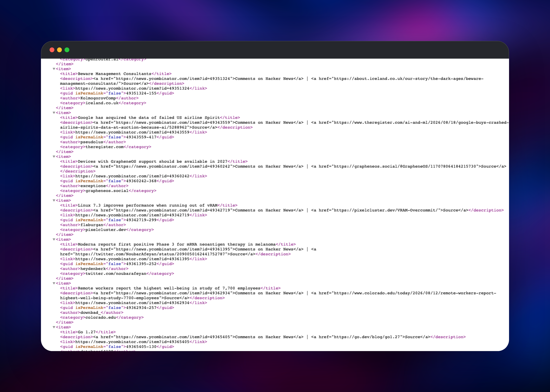Click closing item tag after theregister.com category
The image size is (550, 392).
pos(65,152)
